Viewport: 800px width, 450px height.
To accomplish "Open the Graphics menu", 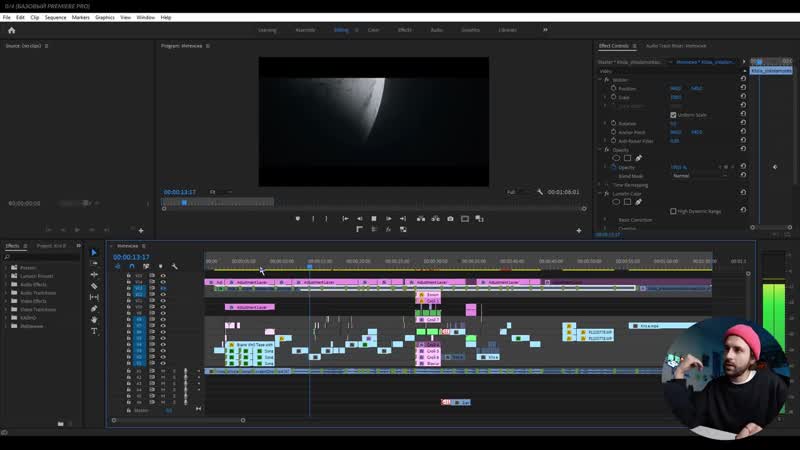I will [x=105, y=17].
